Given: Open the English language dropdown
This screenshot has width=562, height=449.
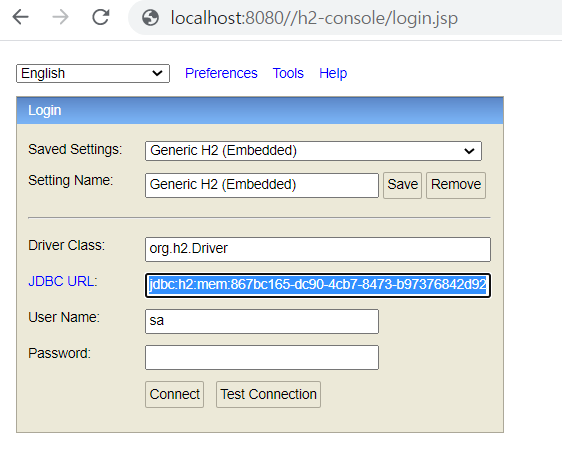Looking at the screenshot, I should [x=93, y=73].
